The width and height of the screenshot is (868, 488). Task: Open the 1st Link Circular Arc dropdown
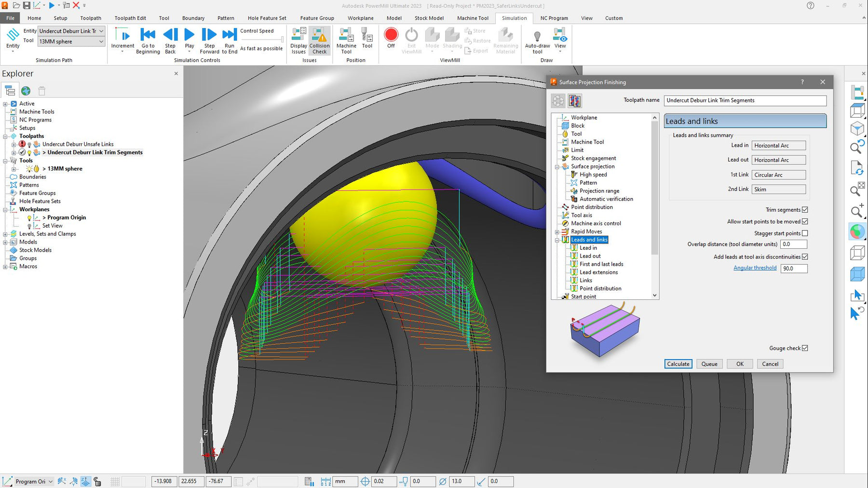point(778,175)
